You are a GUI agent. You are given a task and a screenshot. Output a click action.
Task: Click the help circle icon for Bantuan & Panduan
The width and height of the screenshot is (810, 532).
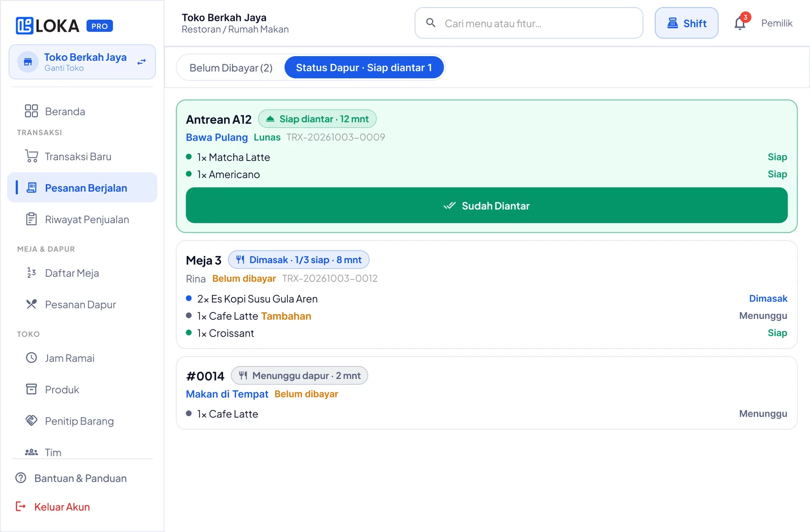[21, 478]
